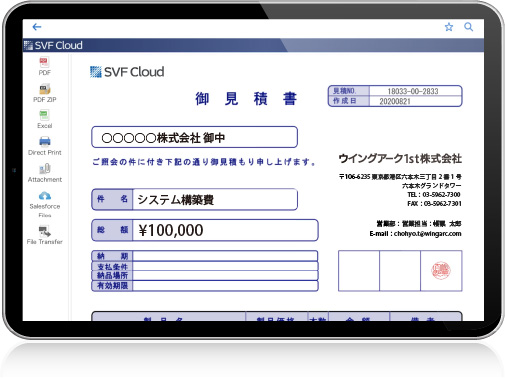This screenshot has width=505, height=378.
Task: Click the 営業担当 sales contact line
Action: pyautogui.click(x=419, y=224)
